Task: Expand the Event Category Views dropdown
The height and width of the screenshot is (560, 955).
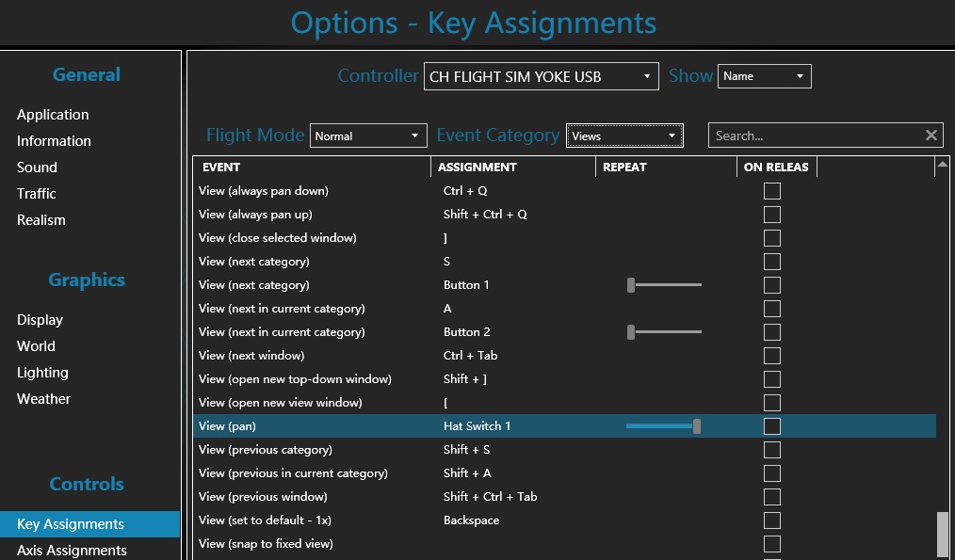Action: pos(623,136)
